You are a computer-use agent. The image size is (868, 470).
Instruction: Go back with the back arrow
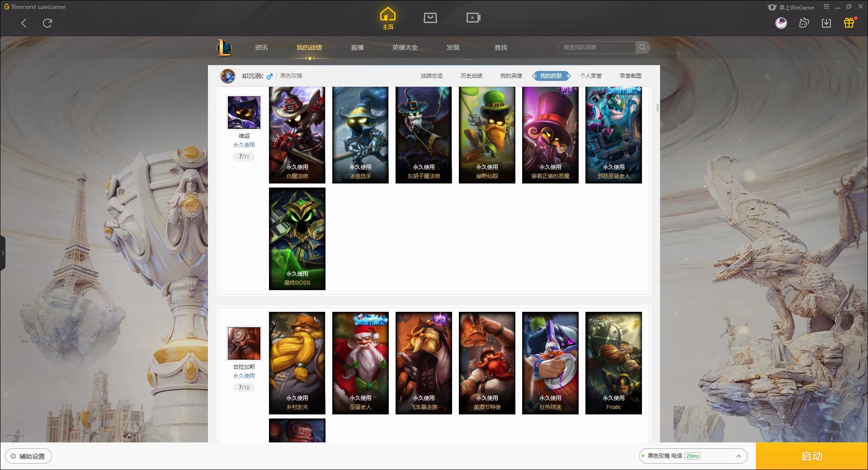[x=24, y=23]
